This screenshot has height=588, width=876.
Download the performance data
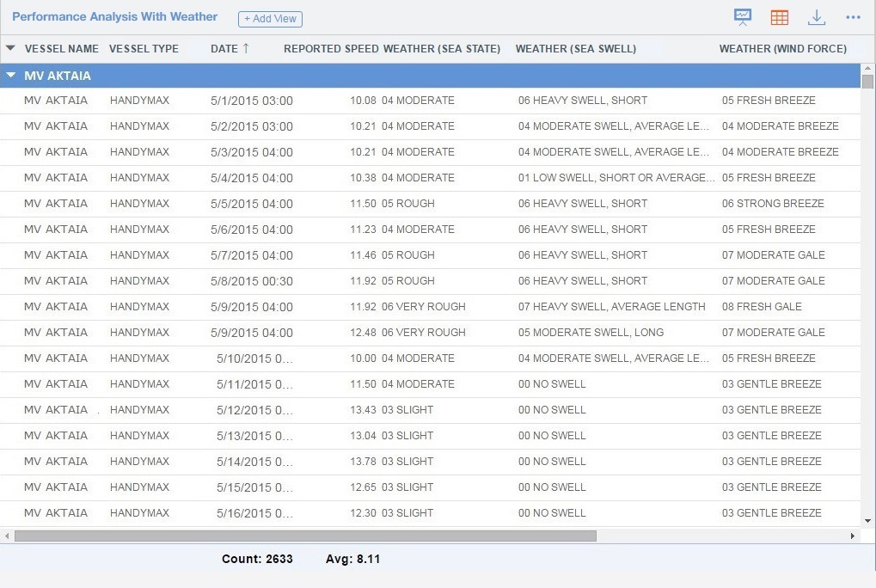click(x=816, y=16)
